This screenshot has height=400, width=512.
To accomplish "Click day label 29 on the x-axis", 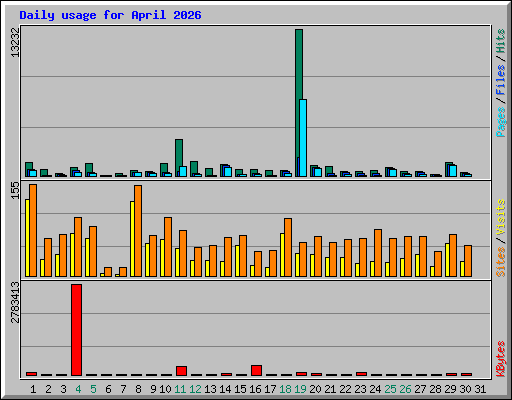I will [450, 389].
